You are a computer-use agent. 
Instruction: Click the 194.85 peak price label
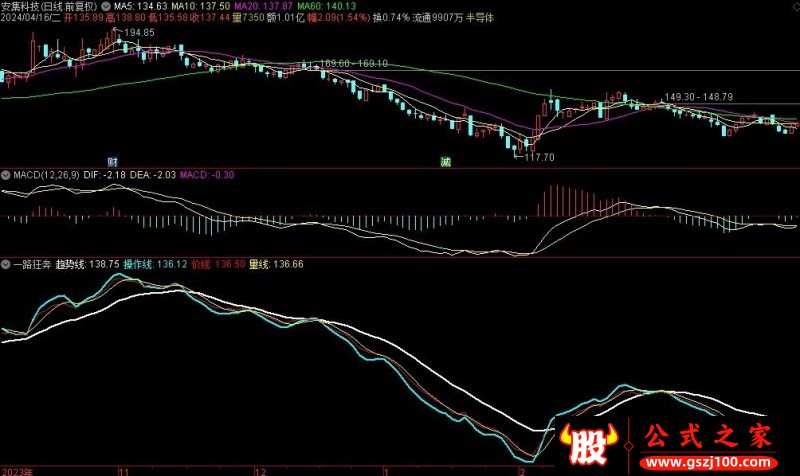pyautogui.click(x=138, y=33)
